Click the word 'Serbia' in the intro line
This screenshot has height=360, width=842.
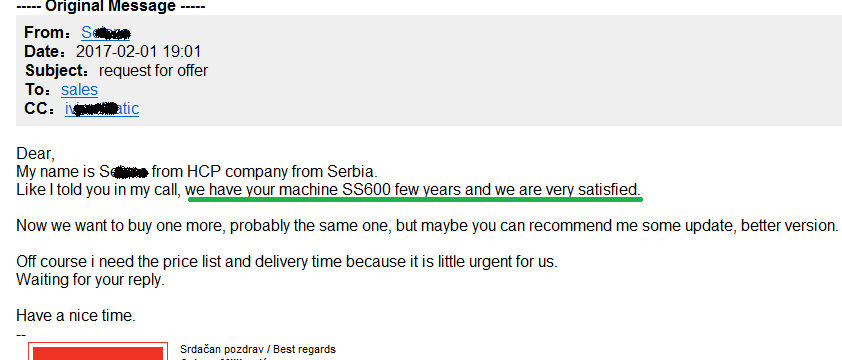pyautogui.click(x=352, y=172)
